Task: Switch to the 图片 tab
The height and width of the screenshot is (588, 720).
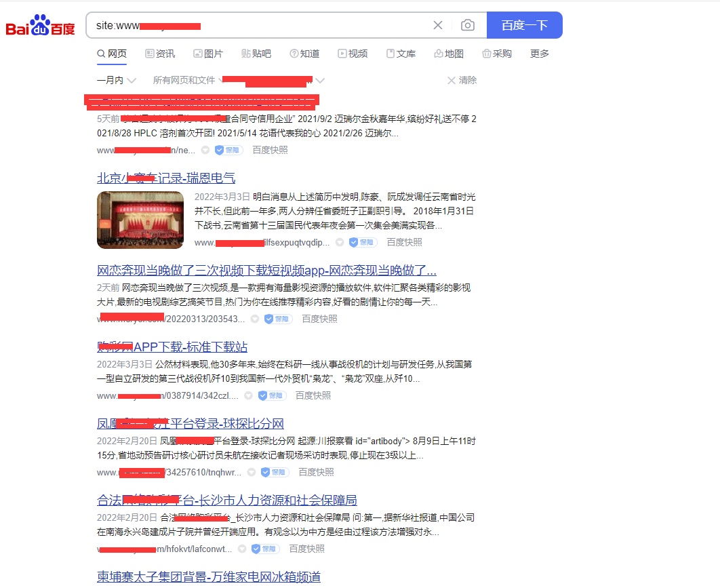Action: 208,54
